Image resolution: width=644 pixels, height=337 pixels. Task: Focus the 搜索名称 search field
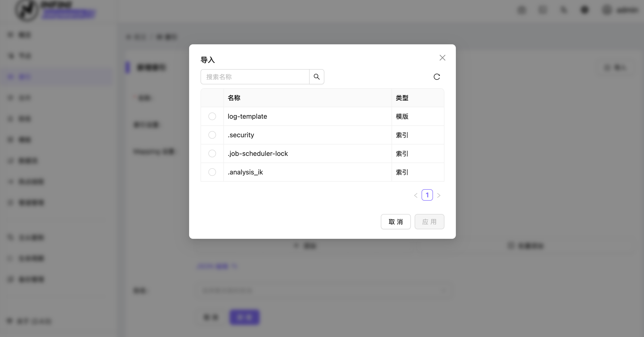click(x=255, y=77)
